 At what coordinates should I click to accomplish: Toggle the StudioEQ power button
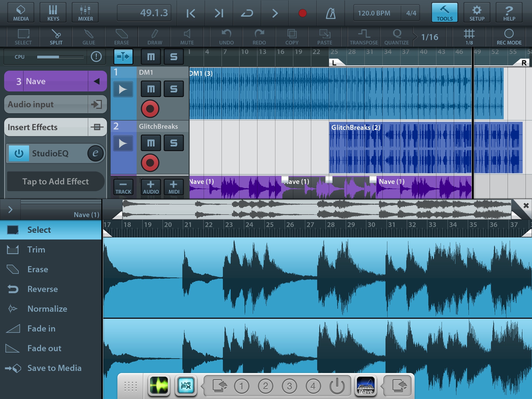[19, 154]
